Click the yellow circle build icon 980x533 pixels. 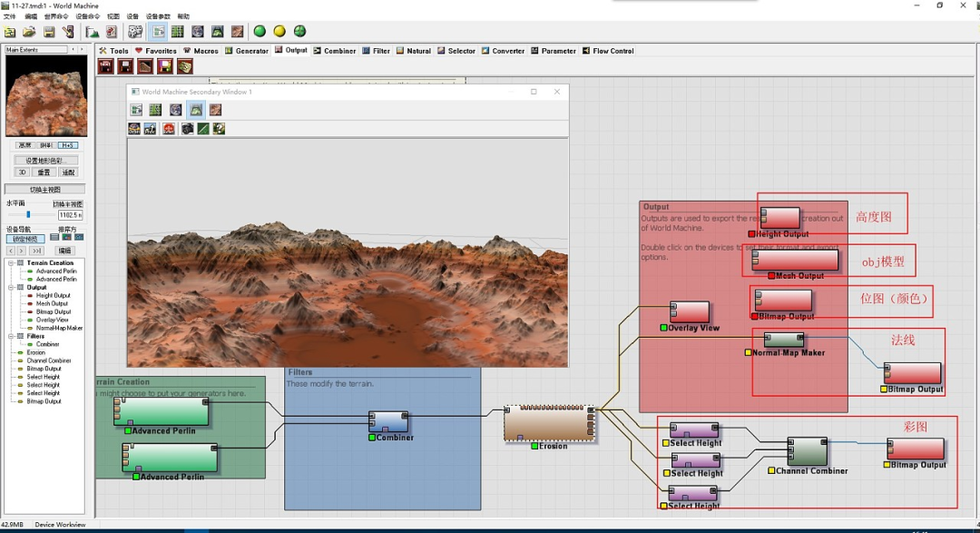pyautogui.click(x=279, y=31)
